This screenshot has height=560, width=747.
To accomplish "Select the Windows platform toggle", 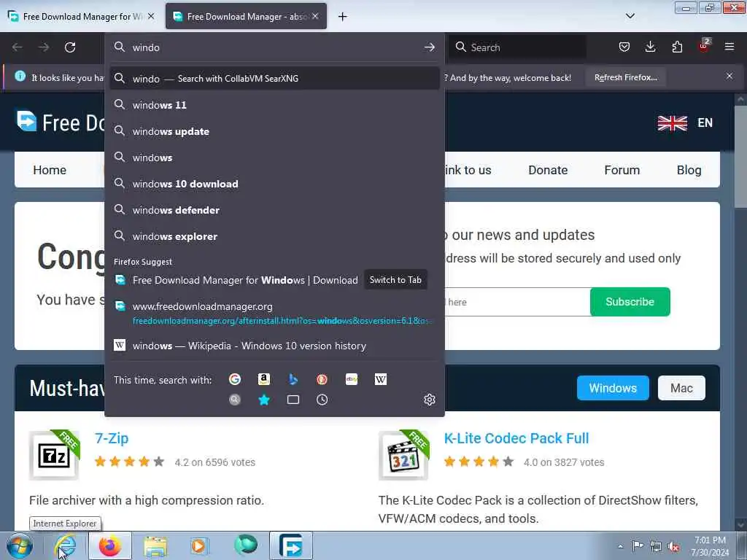I will click(x=613, y=388).
